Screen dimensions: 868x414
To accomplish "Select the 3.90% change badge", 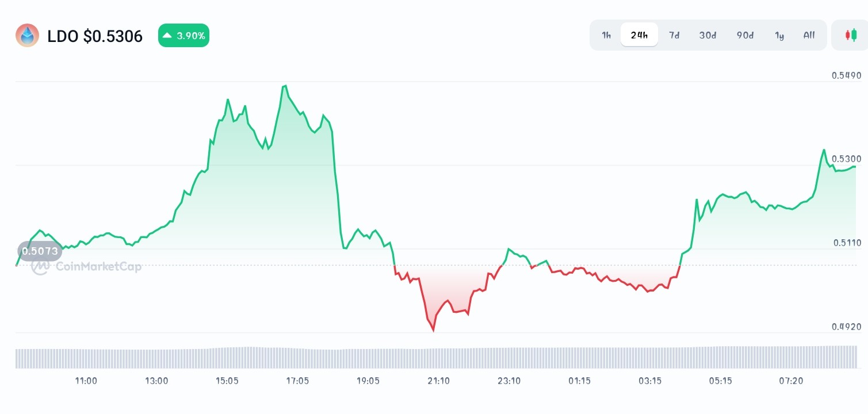I will 183,35.
